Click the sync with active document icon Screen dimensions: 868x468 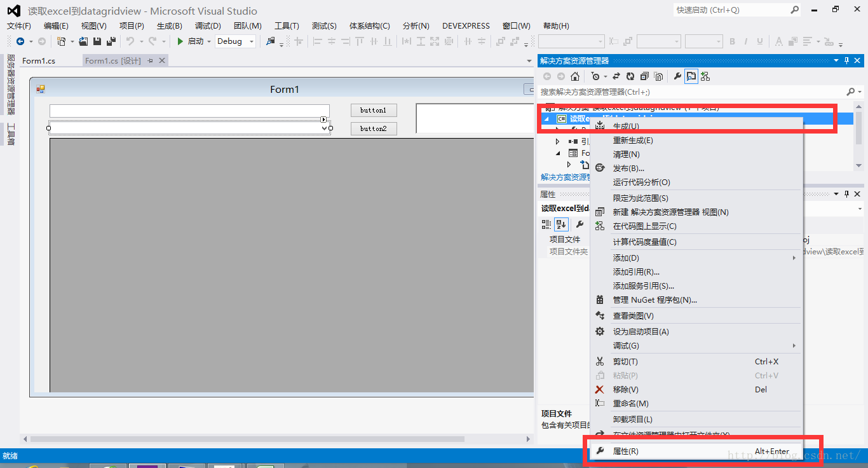[x=616, y=76]
